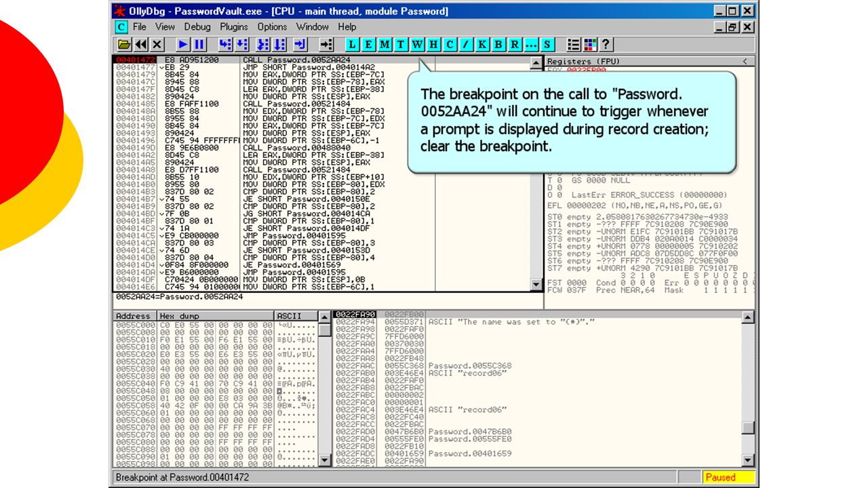868x488 pixels.
Task: Open the Source window with S
Action: (x=548, y=45)
